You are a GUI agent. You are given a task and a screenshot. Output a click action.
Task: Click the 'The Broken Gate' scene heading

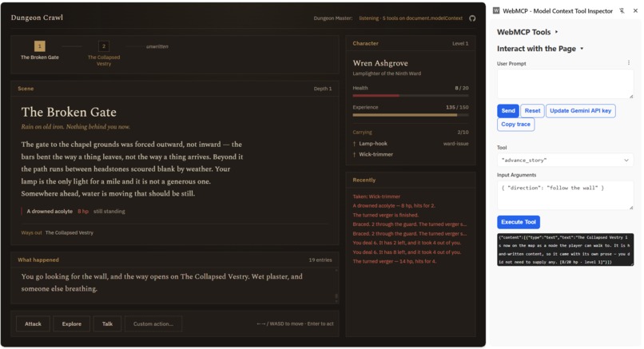[x=69, y=112]
